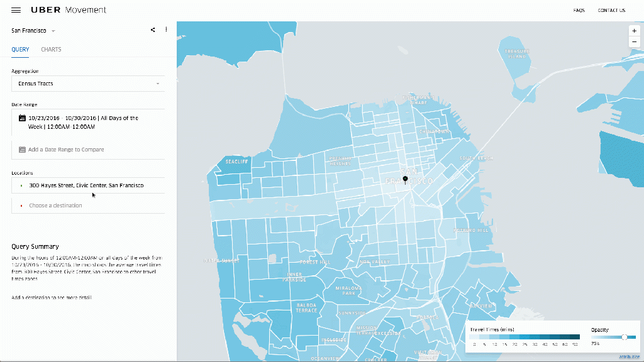Open the San Francisco city selector
The height and width of the screenshot is (362, 644).
(x=29, y=30)
